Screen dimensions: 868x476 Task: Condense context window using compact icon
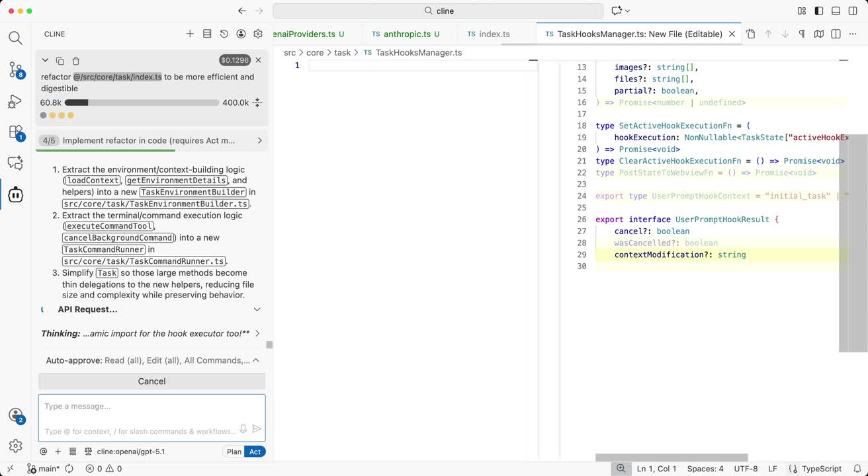pos(257,102)
